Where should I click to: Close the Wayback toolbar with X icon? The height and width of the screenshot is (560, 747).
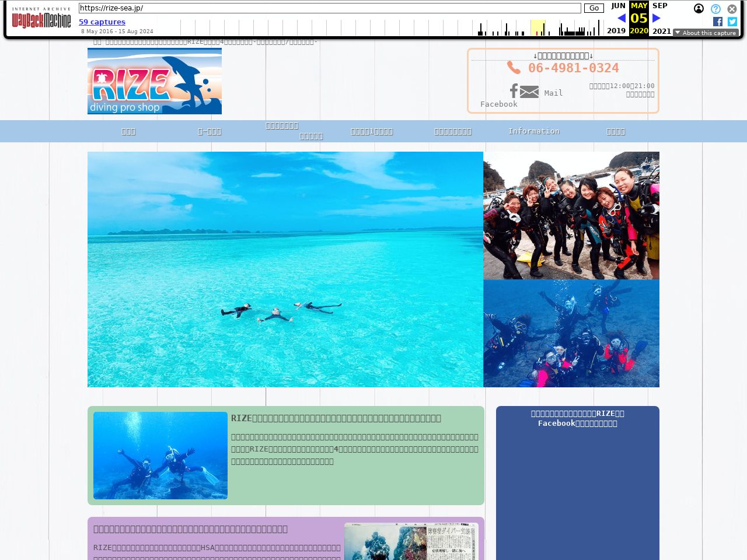[732, 9]
